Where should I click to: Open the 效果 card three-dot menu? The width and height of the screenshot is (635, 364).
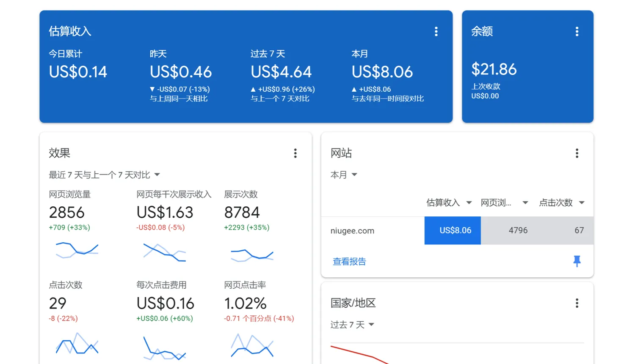point(295,153)
